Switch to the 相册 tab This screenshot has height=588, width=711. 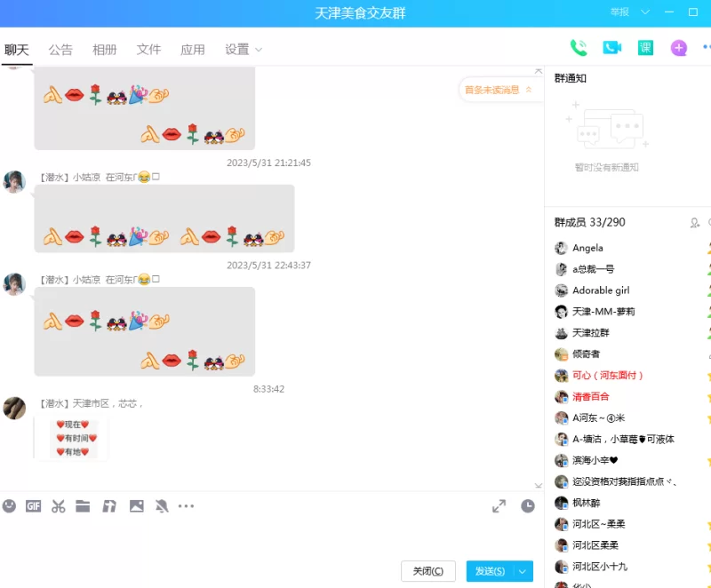point(104,50)
